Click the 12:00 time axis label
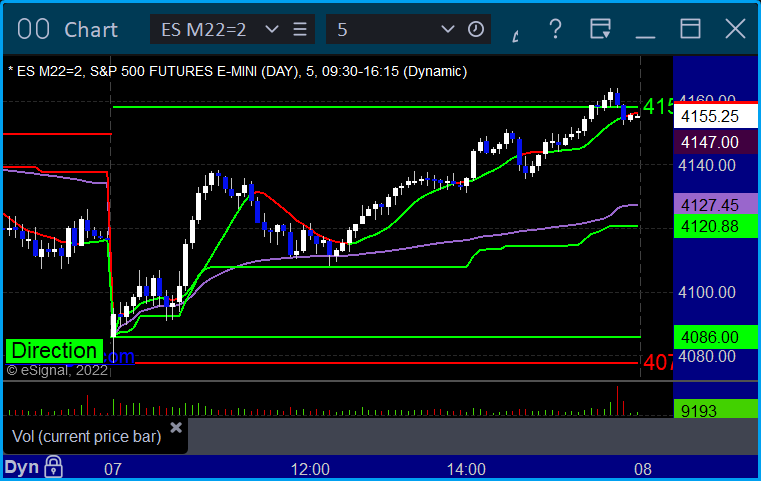The width and height of the screenshot is (761, 481). [310, 469]
